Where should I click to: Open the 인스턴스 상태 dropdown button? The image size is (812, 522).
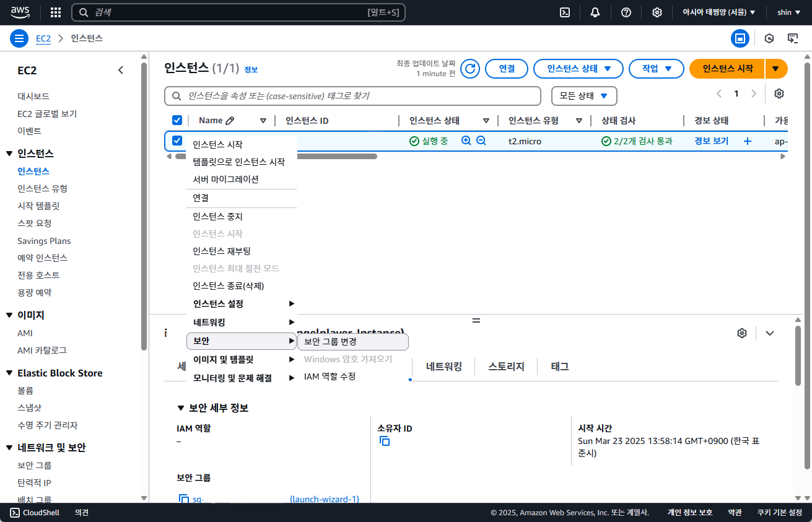point(578,69)
